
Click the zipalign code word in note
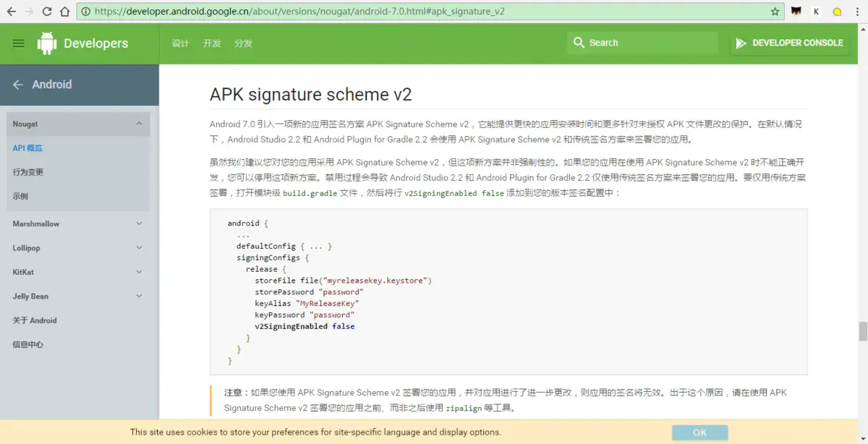[x=464, y=409]
